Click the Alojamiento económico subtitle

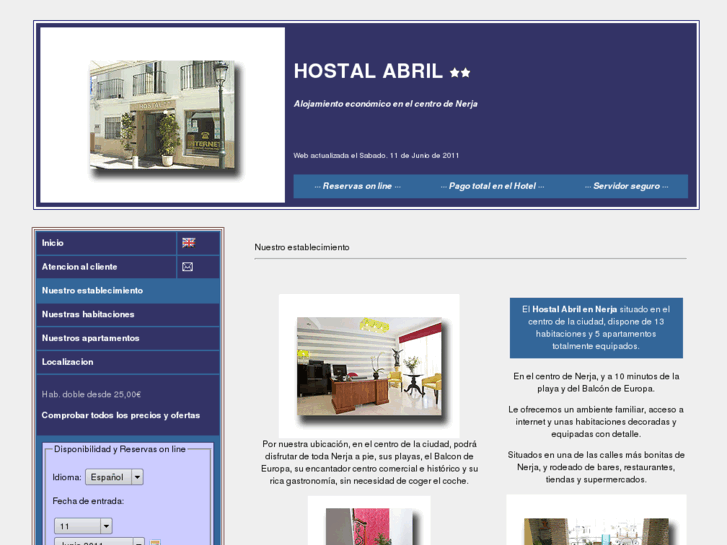point(386,104)
